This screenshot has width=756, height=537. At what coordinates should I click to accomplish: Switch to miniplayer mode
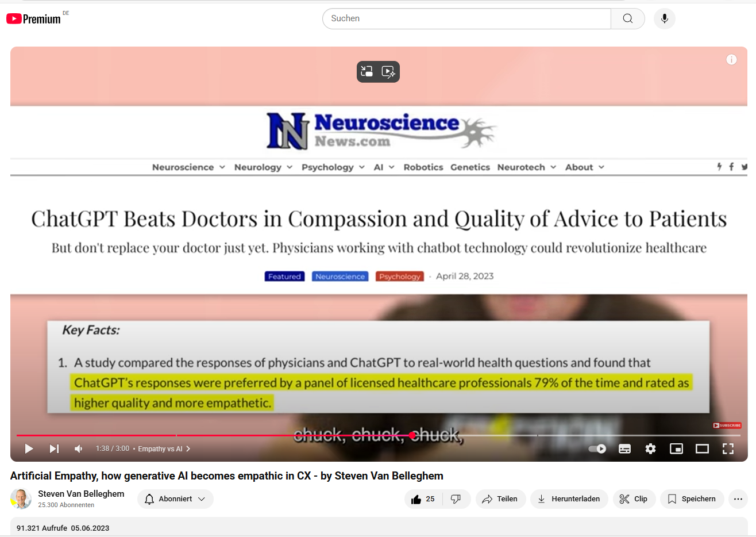pyautogui.click(x=676, y=449)
